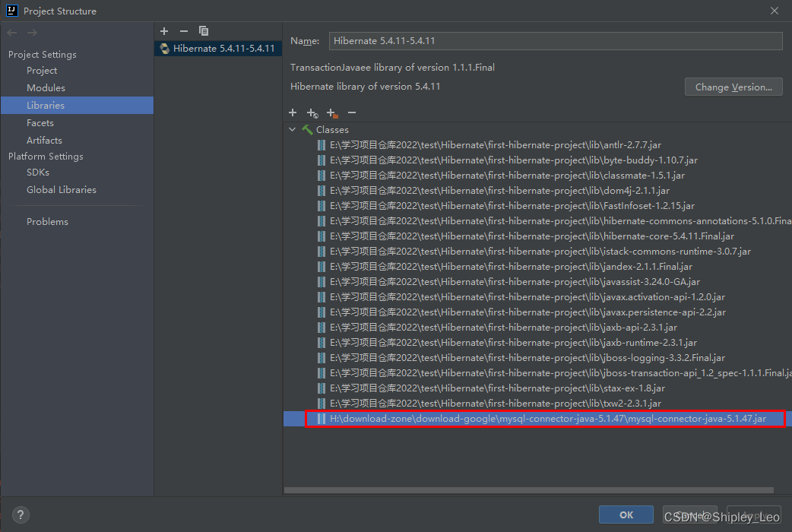Close the Project Structure dialog
This screenshot has height=532, width=792.
tap(775, 11)
